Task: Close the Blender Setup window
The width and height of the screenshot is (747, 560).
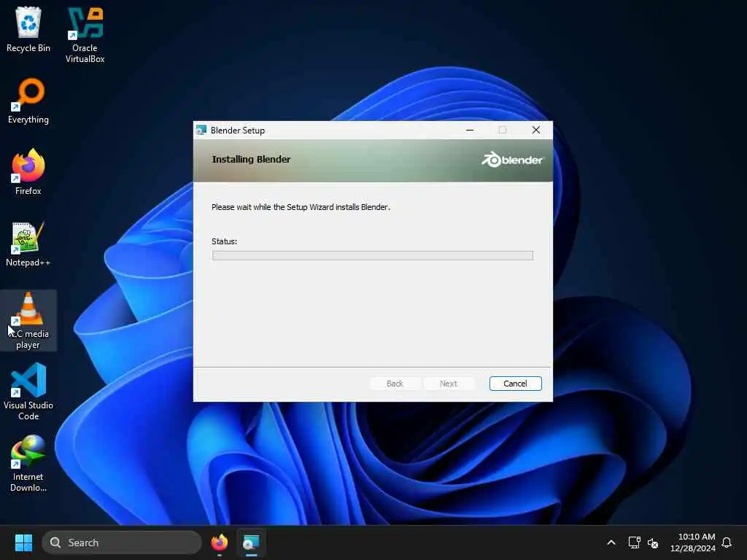Action: 536,130
